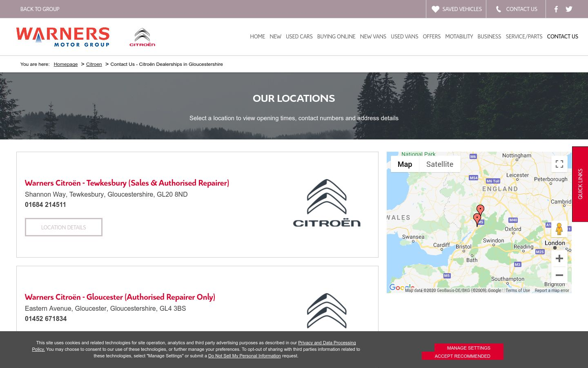Click Gloucester phone number 01452 671834
Viewport: 588px width, 368px height.
[46, 319]
